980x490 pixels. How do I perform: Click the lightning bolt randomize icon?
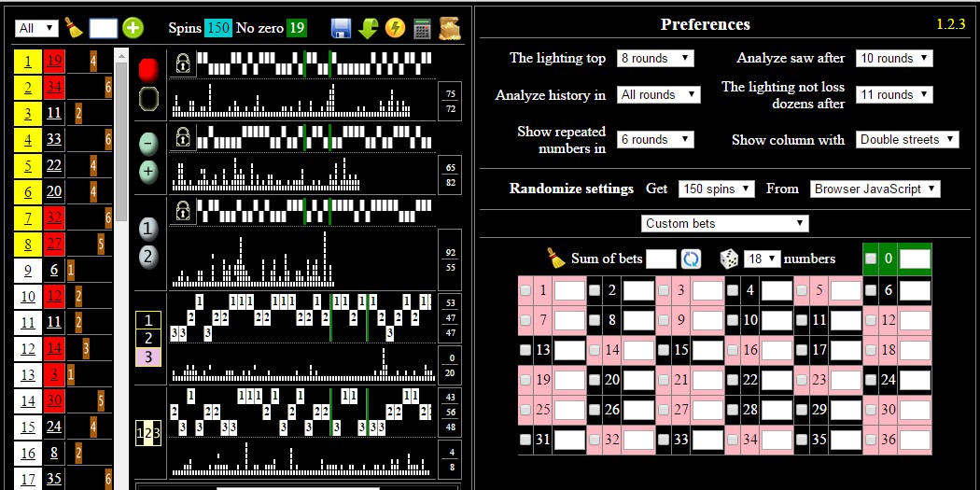(395, 28)
